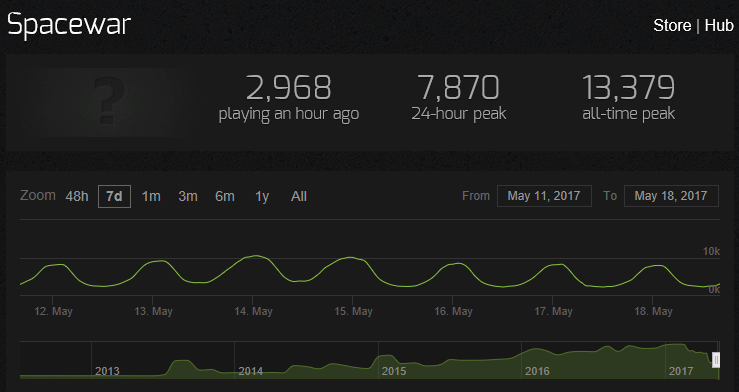Click the question mark game thumbnail

(x=108, y=102)
